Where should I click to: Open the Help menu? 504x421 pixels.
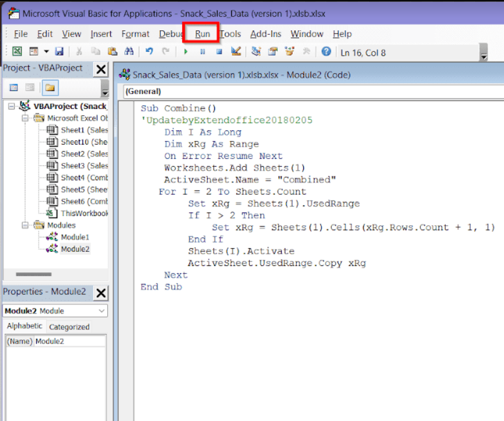click(342, 34)
